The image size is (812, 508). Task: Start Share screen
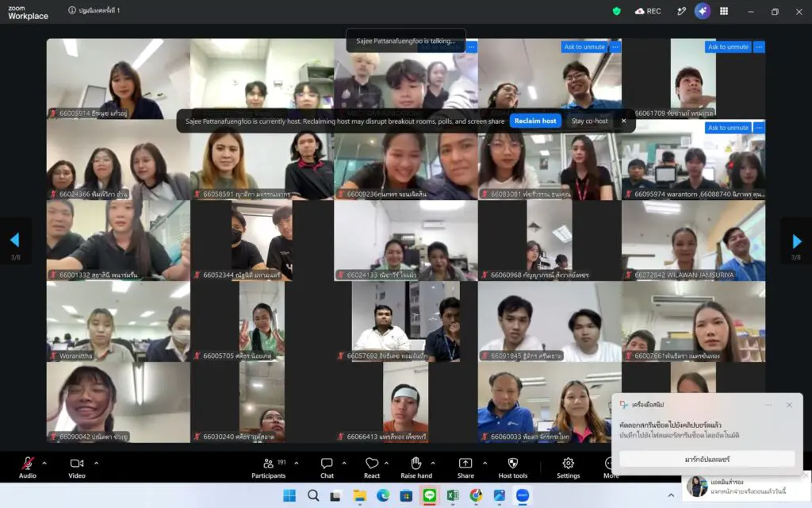tap(465, 467)
